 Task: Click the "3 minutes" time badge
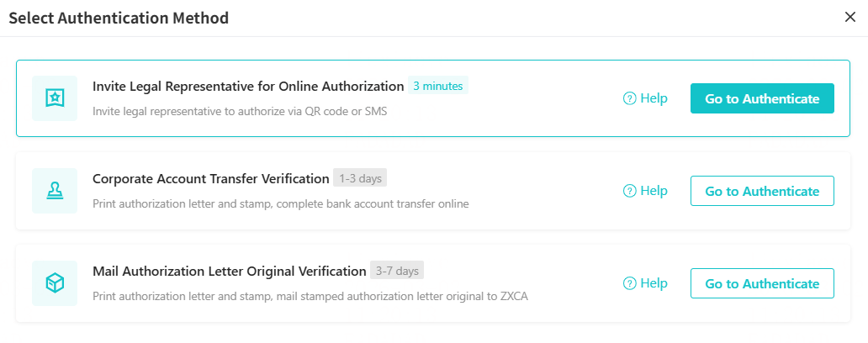pos(437,86)
